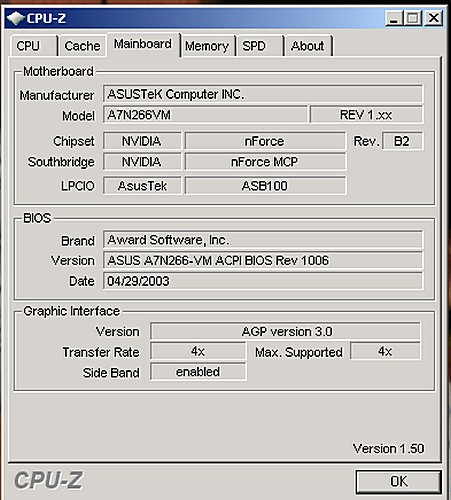Click the CPU-Z title bar icon
Viewport: 451px width, 500px height.
pyautogui.click(x=15, y=18)
